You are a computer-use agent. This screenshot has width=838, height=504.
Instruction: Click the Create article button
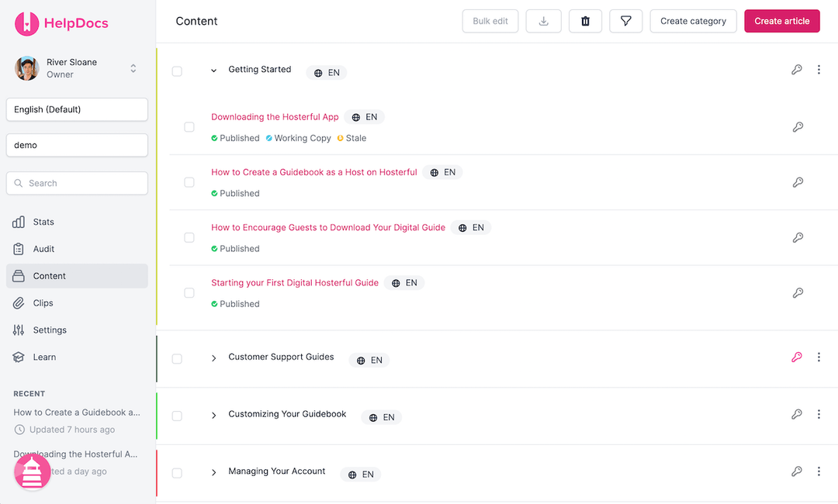[x=782, y=21]
